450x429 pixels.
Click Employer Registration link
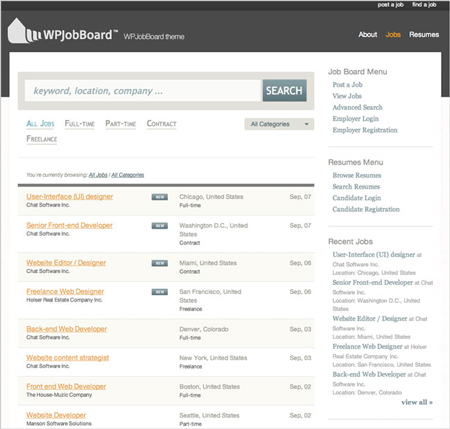point(365,130)
